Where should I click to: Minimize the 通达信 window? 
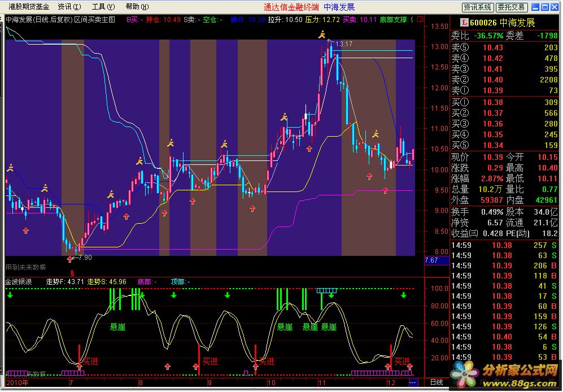coord(535,7)
